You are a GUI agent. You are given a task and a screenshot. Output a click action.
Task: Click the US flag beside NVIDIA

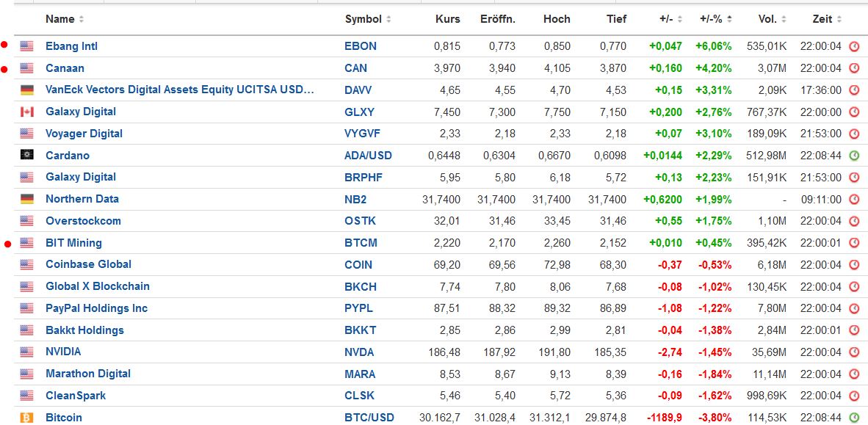(27, 352)
